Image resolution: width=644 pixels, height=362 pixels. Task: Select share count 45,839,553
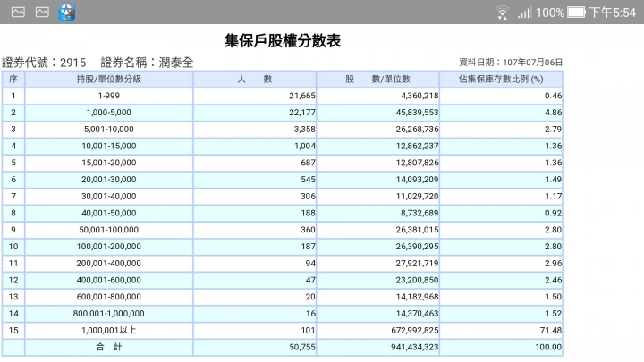pyautogui.click(x=417, y=113)
